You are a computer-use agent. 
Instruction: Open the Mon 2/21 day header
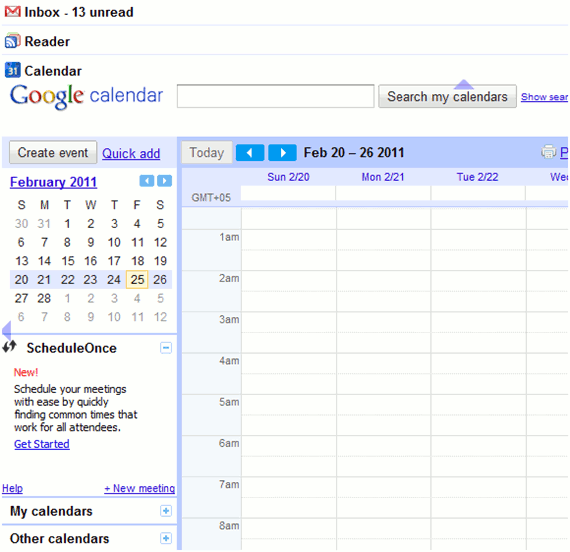383,177
